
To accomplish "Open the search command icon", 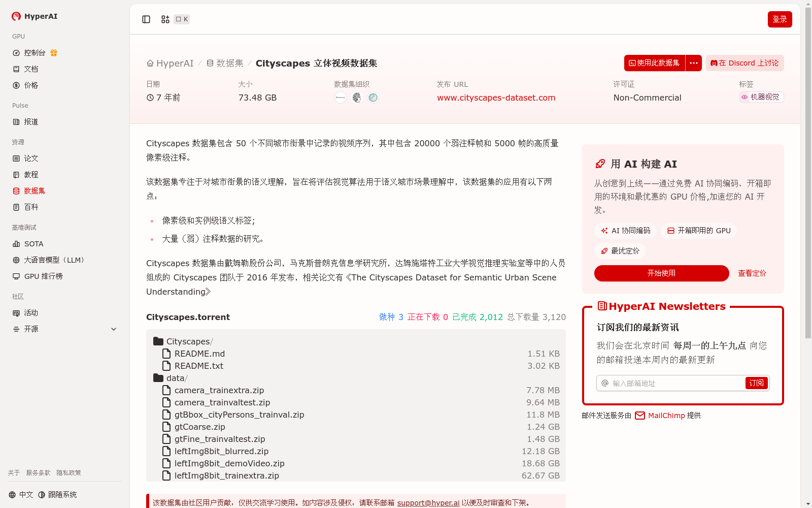I will point(165,19).
